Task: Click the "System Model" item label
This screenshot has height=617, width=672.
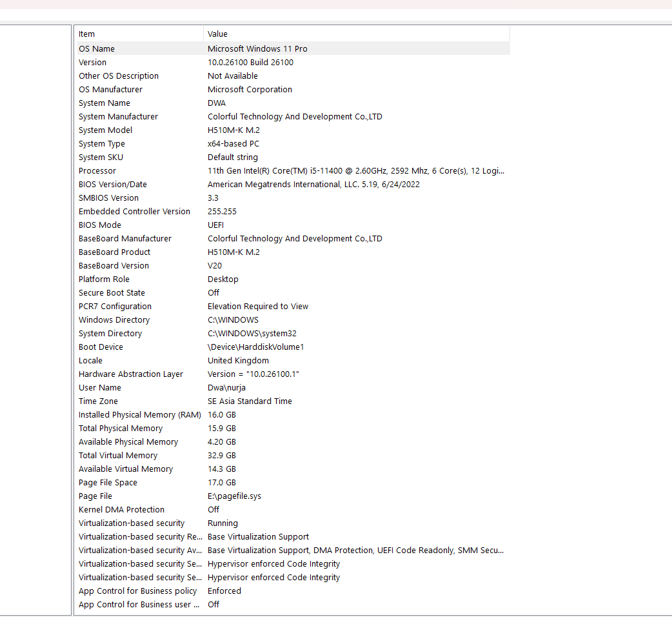Action: pyautogui.click(x=105, y=130)
